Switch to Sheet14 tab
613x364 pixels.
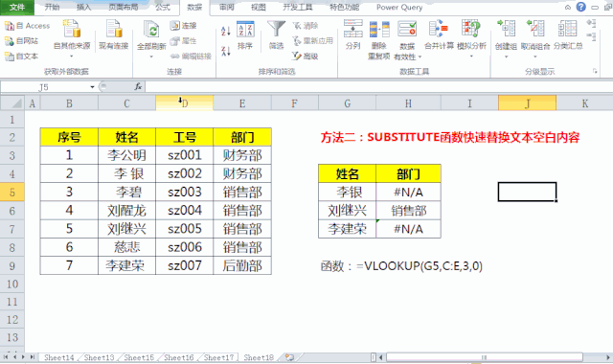(x=59, y=357)
